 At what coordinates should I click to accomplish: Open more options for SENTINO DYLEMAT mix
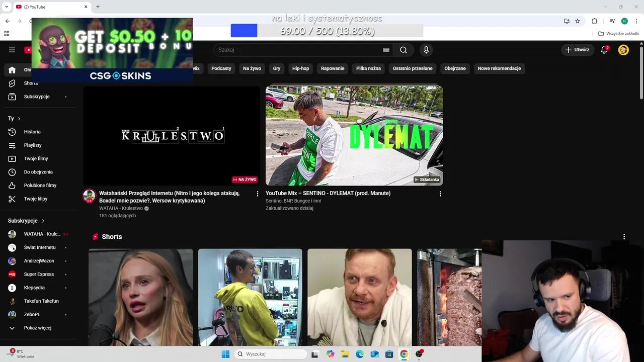(440, 194)
